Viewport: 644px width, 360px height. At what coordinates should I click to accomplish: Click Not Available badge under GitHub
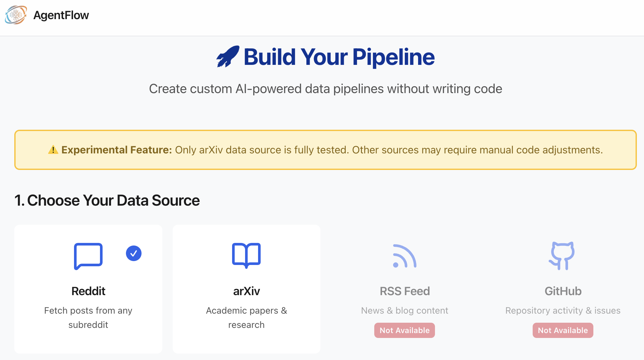click(563, 330)
